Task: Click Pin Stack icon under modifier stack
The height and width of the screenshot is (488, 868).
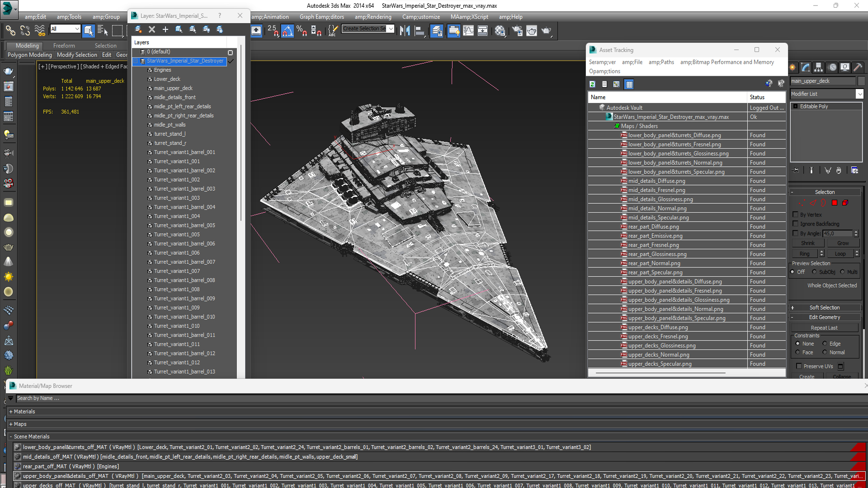Action: [796, 170]
